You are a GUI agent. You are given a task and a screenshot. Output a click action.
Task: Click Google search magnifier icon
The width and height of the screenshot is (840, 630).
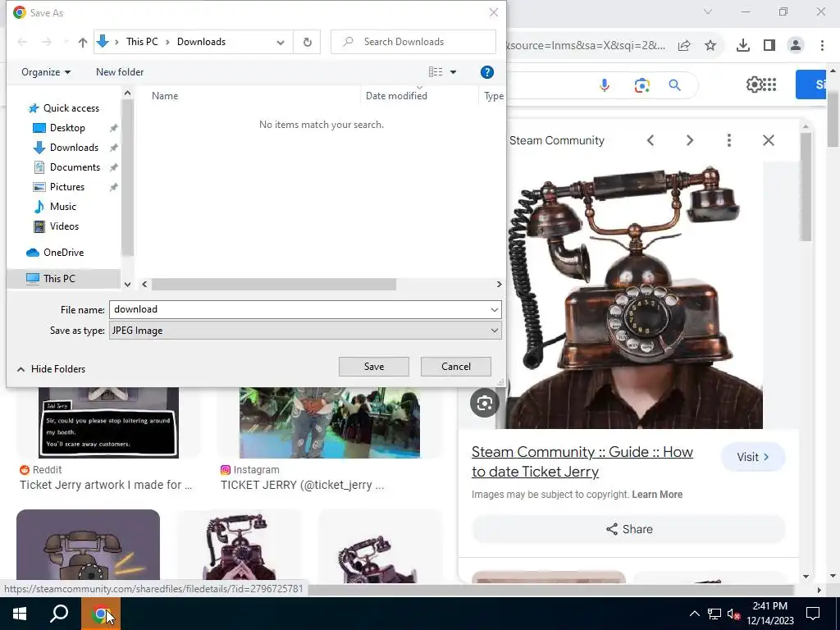[x=674, y=84]
